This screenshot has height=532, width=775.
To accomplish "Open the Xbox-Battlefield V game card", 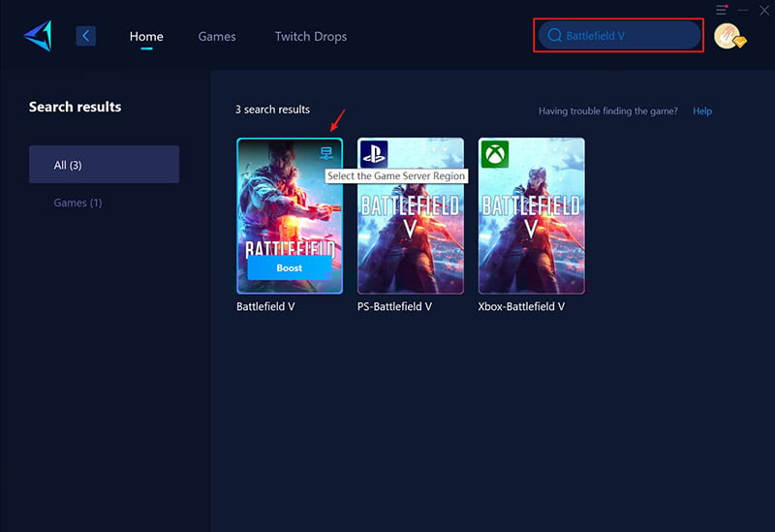I will point(531,216).
